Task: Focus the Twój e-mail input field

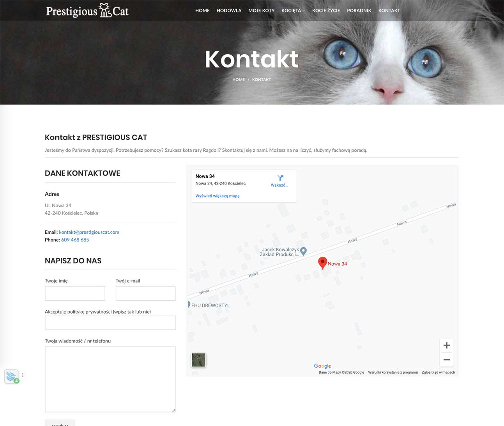Action: [x=145, y=294]
